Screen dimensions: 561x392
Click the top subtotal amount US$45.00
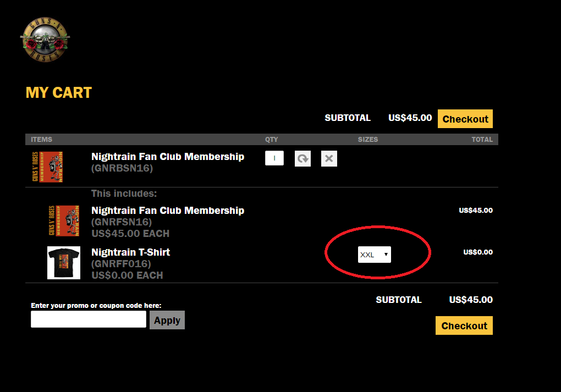[410, 118]
